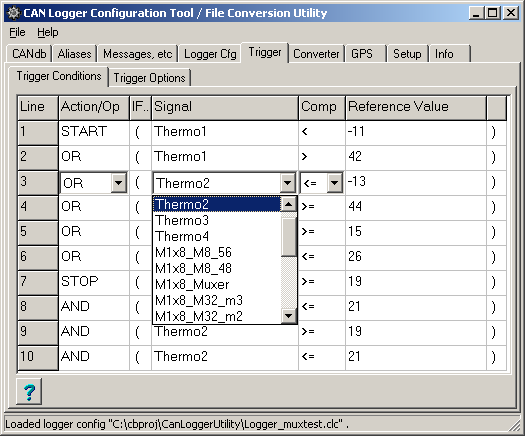Open the Logger Cfg tab
The width and height of the screenshot is (525, 436).
(210, 54)
